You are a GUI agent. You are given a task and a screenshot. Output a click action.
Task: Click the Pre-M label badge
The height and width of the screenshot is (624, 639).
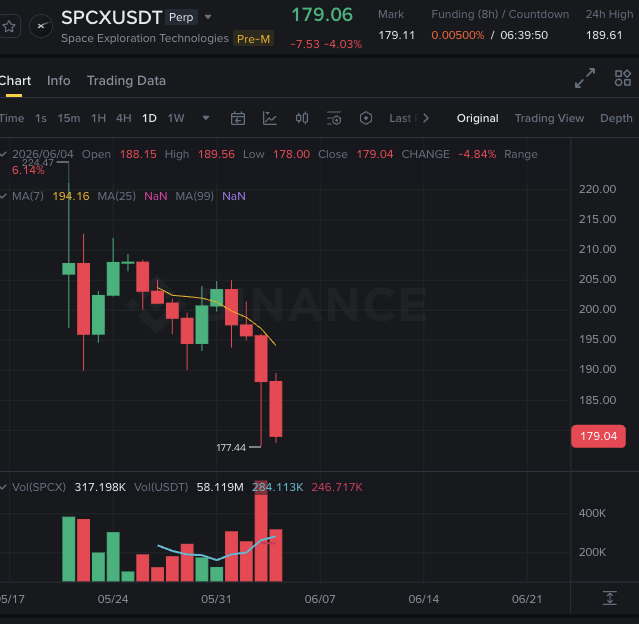[253, 39]
